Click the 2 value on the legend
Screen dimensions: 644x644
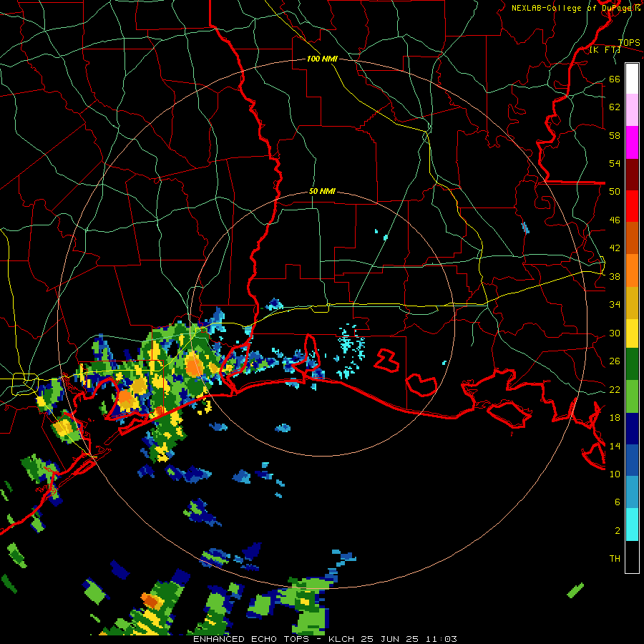pos(618,530)
